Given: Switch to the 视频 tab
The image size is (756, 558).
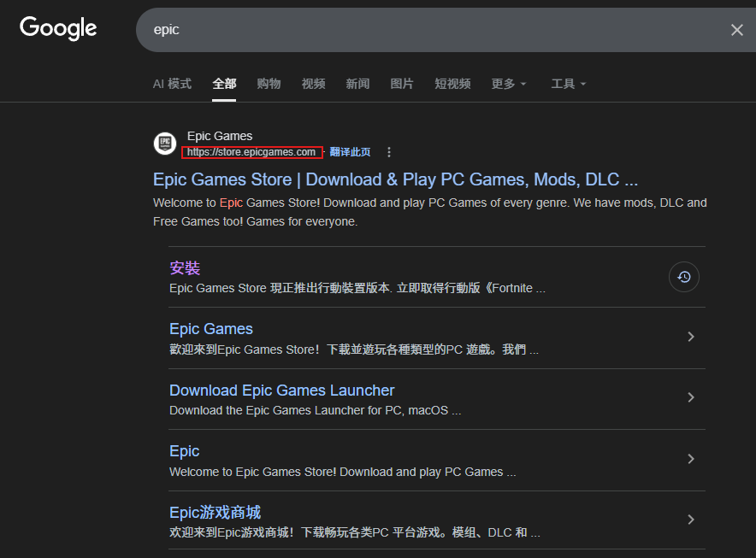Looking at the screenshot, I should 313,84.
